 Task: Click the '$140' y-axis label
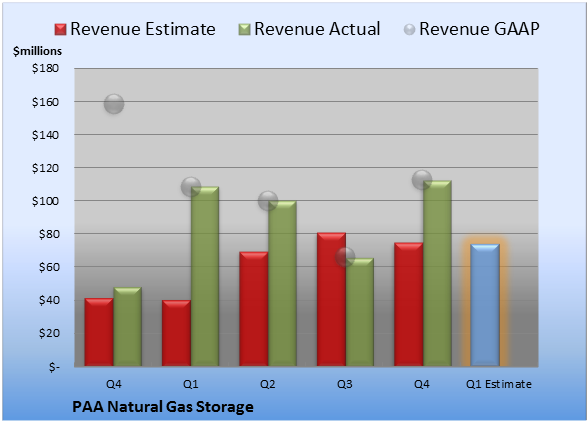tap(45, 135)
